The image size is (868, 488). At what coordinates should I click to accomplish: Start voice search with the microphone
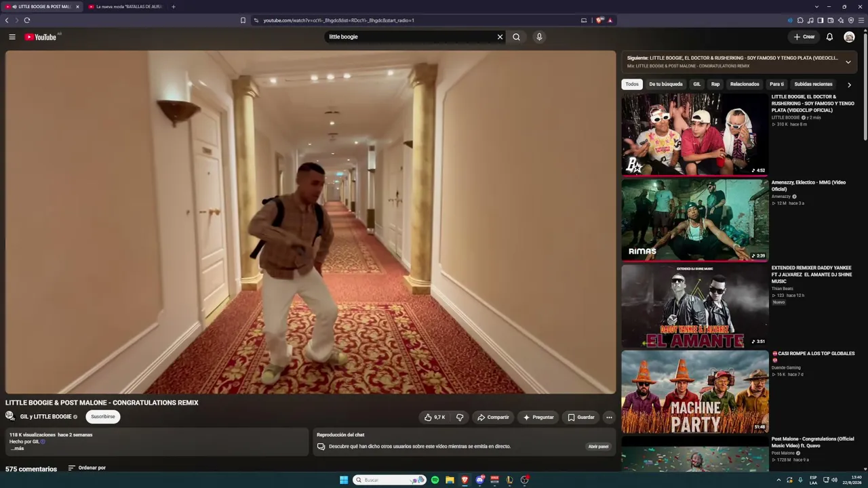click(x=539, y=37)
